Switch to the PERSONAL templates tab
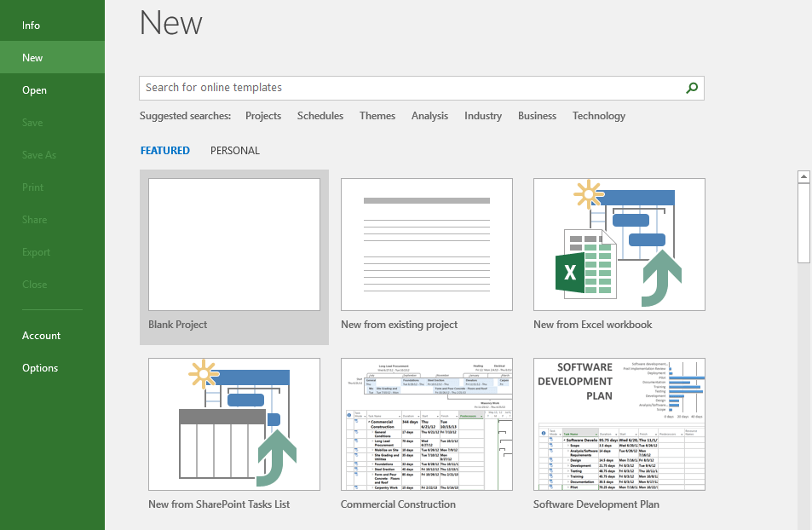Screen dimensions: 812x530 click(235, 150)
